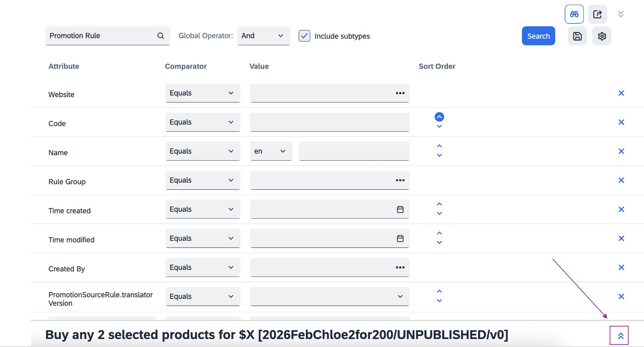
Task: Open Name language en dropdown
Action: 270,151
